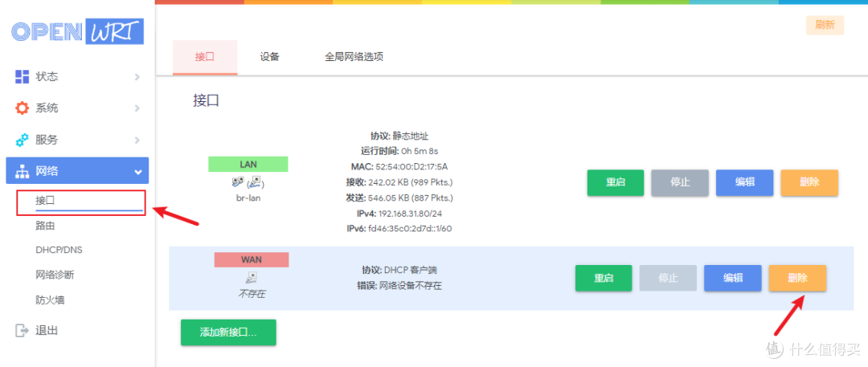The image size is (868, 367).
Task: Click the Logout door icon
Action: click(x=22, y=331)
